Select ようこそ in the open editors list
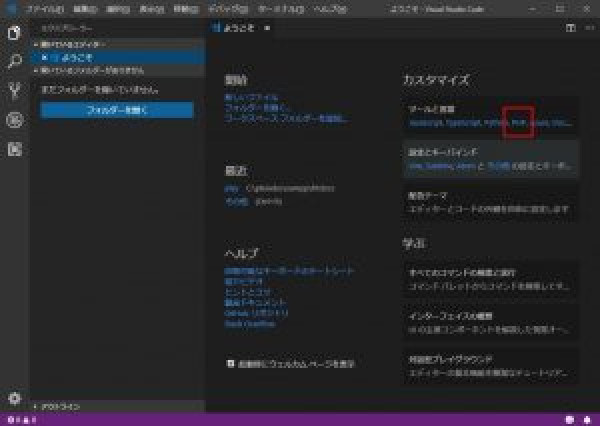This screenshot has height=426, width=600. (x=119, y=57)
